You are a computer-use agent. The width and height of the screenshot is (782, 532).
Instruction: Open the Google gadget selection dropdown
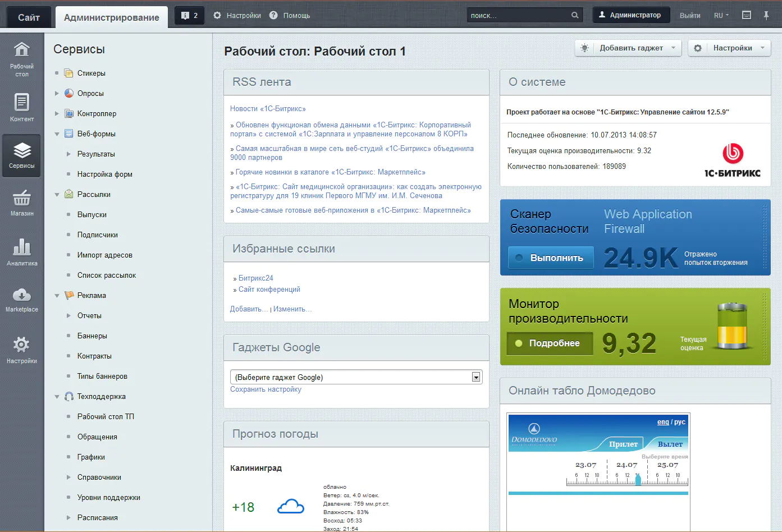(x=356, y=377)
